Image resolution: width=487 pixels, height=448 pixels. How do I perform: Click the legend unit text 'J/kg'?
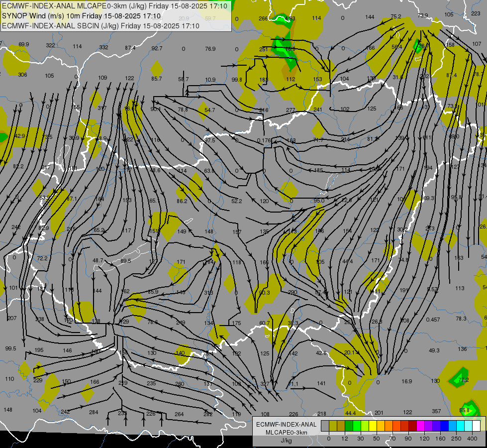287,440
